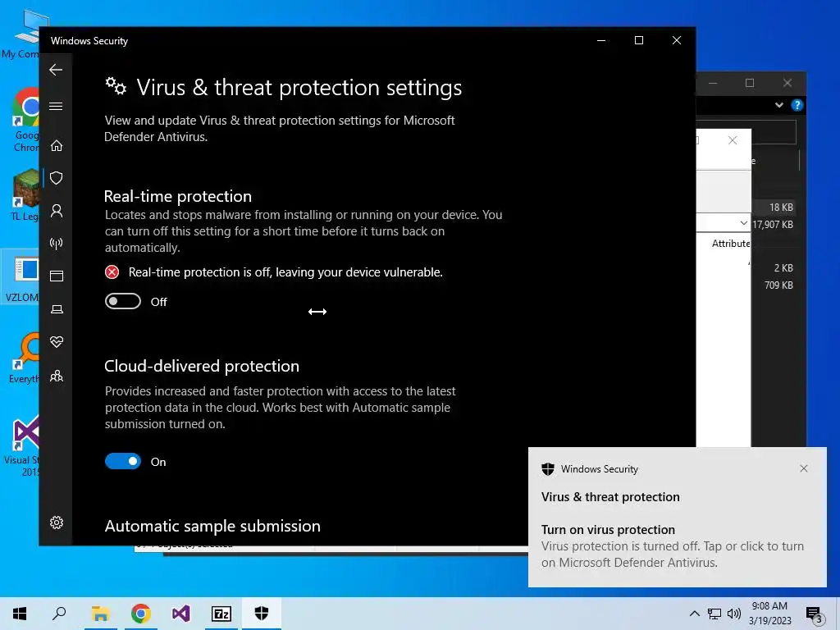Open 7-Zip from the taskbar
Screen dimensions: 840x630
[x=221, y=614]
